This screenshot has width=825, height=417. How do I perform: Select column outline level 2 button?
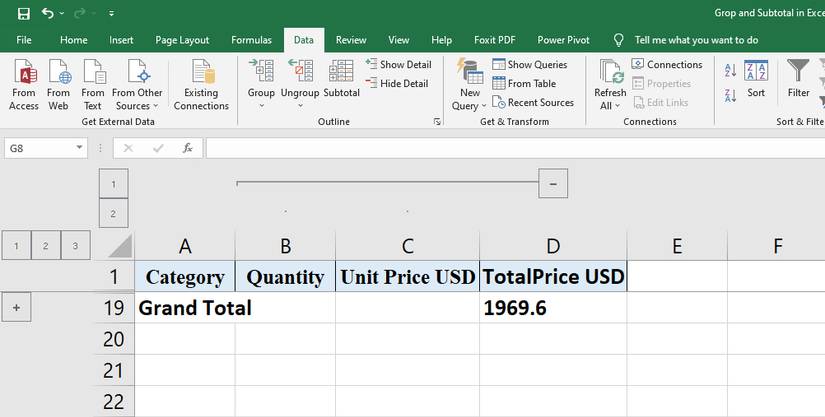click(114, 213)
